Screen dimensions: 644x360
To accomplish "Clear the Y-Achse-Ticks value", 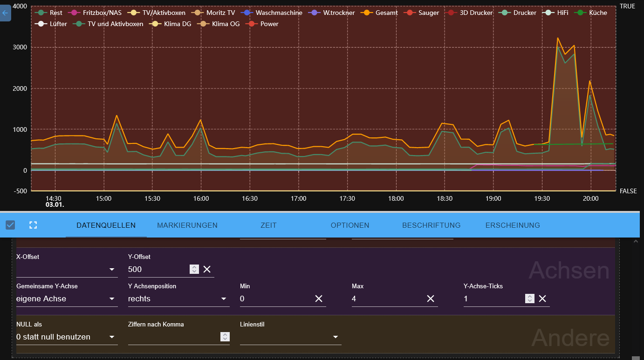I will click(542, 299).
